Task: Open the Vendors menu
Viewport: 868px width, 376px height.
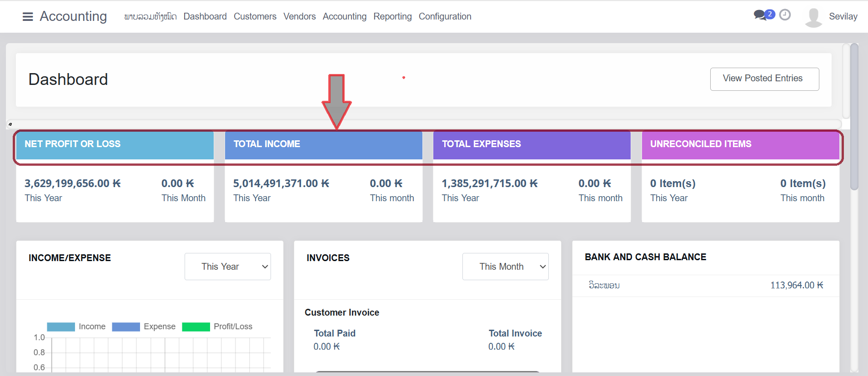Action: pos(299,17)
